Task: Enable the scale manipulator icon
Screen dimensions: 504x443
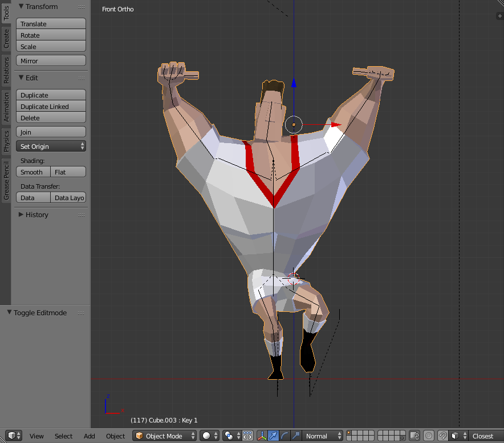Action: (x=296, y=436)
